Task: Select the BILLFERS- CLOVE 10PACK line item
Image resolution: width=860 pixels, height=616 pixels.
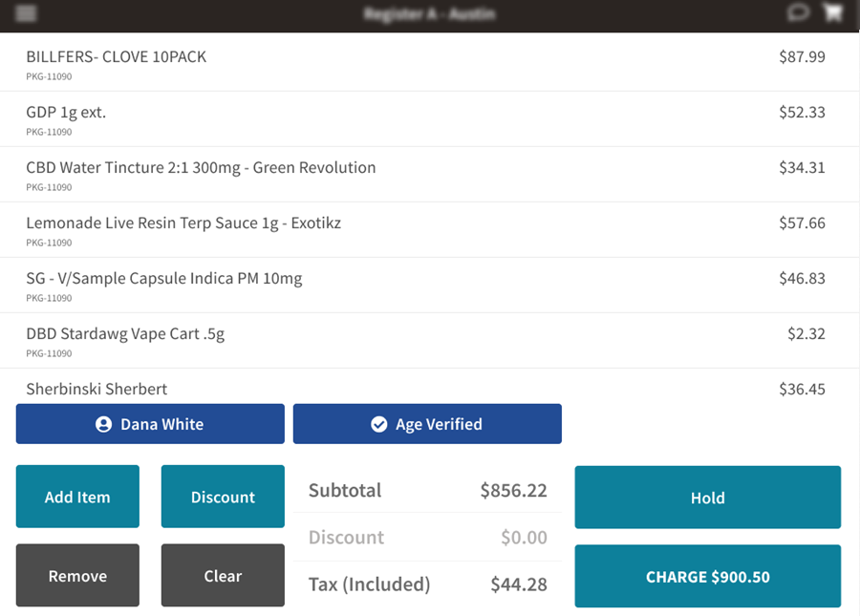Action: coord(429,64)
